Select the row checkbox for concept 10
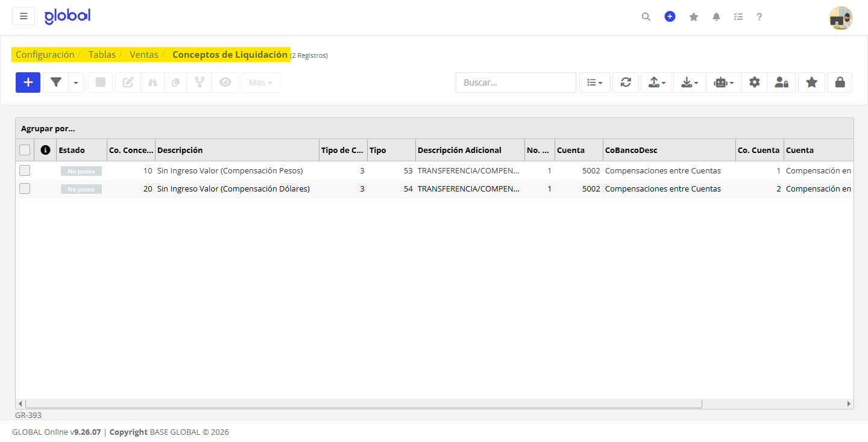This screenshot has height=442, width=868. (x=25, y=170)
